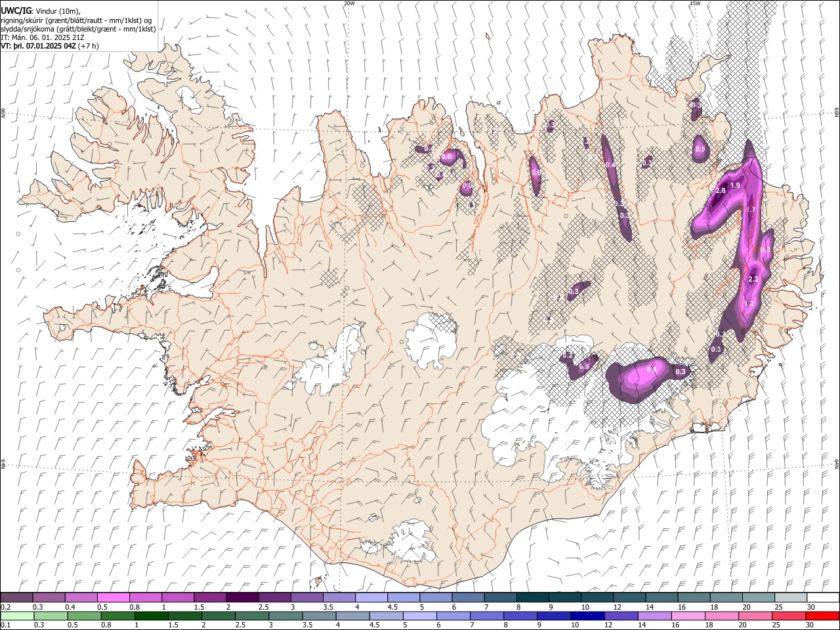Viewport: 840px width, 630px height.
Task: Pick the pale green 0.1 swatch in lower legend
Action: (x=16, y=616)
